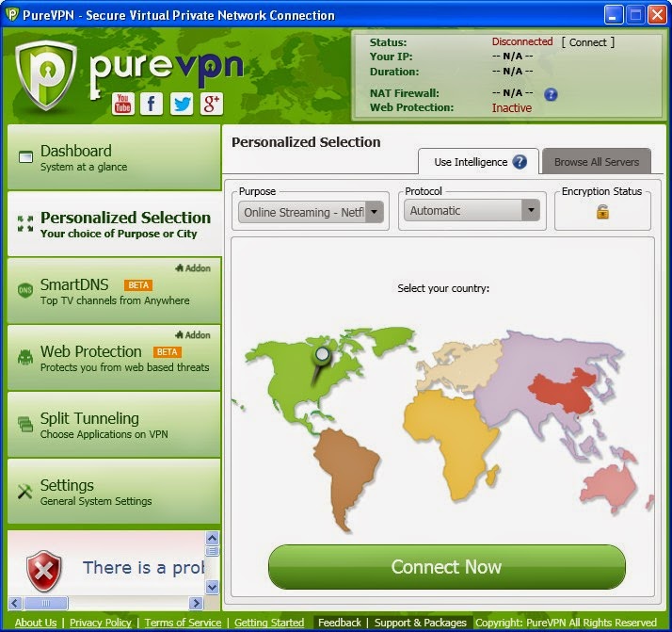Open the Dashboard section

coord(114,157)
